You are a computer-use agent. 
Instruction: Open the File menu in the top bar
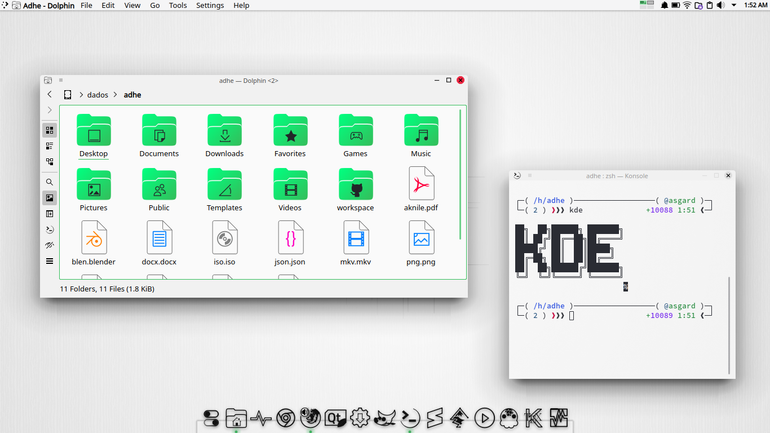pyautogui.click(x=86, y=5)
